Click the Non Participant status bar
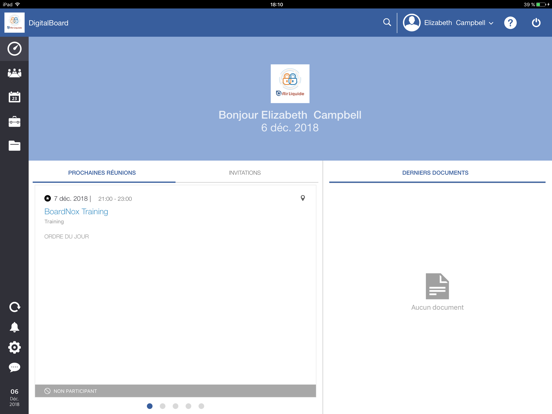The width and height of the screenshot is (552, 414). tap(175, 391)
